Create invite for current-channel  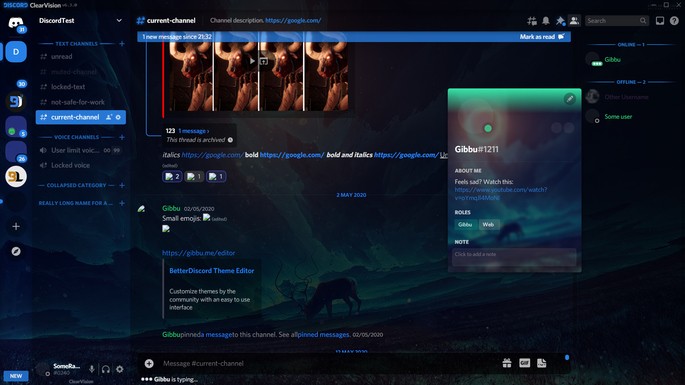tap(109, 117)
